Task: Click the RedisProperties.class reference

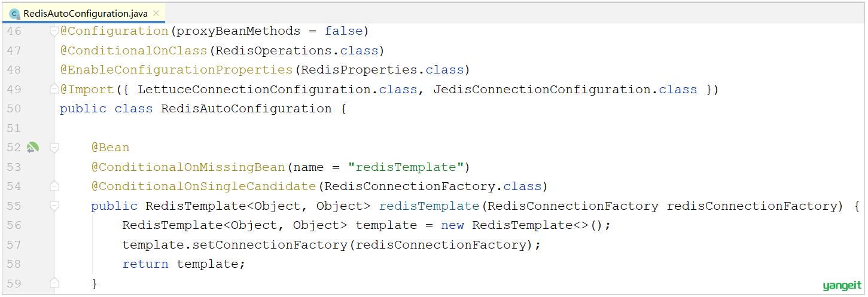Action: pos(382,70)
